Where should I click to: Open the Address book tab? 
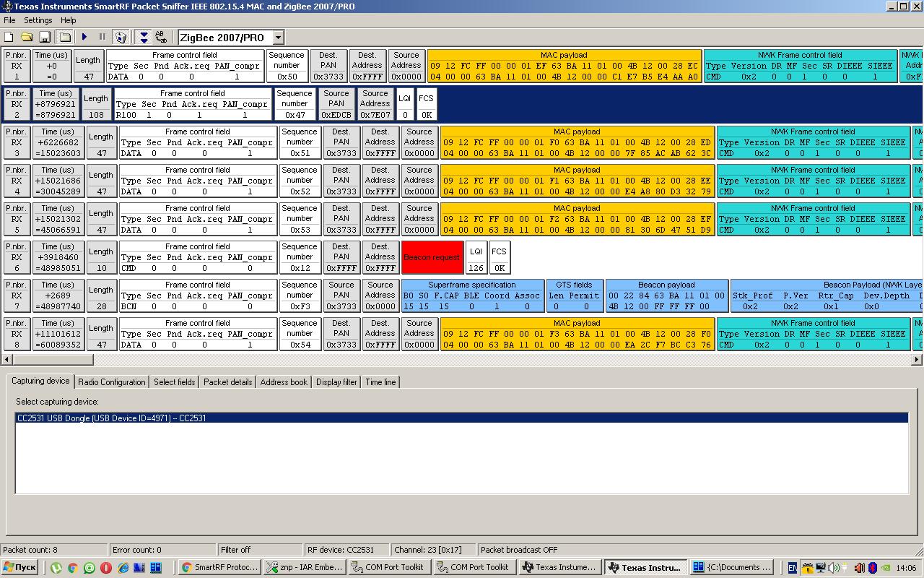[284, 382]
